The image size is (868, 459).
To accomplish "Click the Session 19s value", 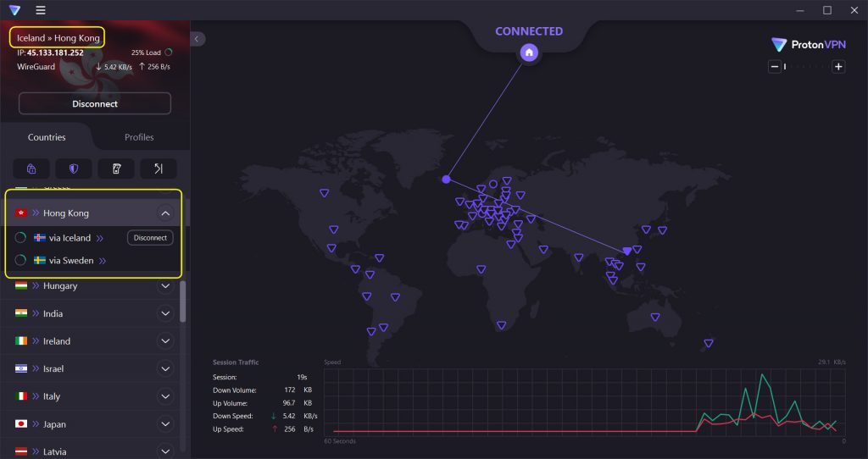I will tap(302, 377).
